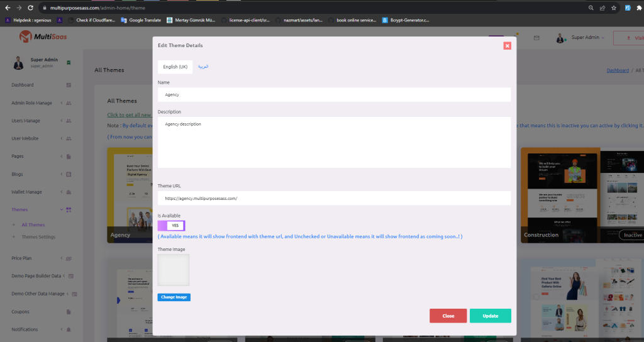
Task: Open the Helpdesk : xgenious bookmark
Action: 28,20
